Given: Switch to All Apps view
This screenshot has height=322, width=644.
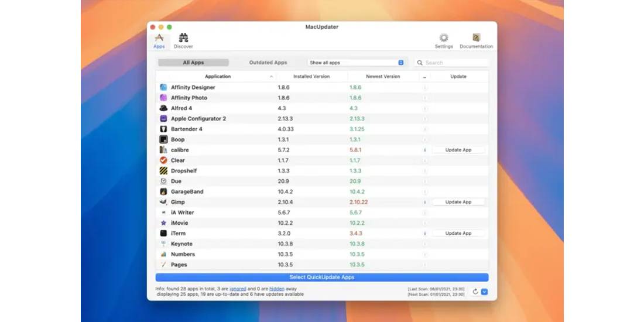Looking at the screenshot, I should [193, 63].
